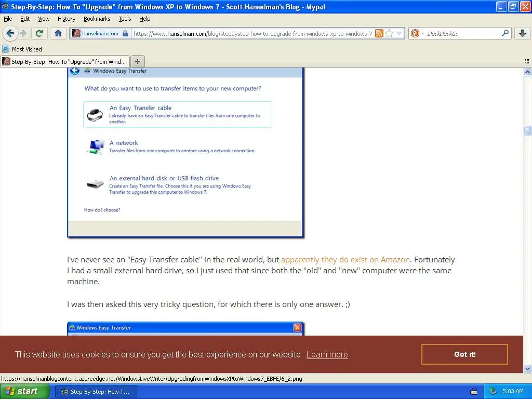Click the 'A network' option in screenshot
This screenshot has width=532, height=399.
(124, 143)
